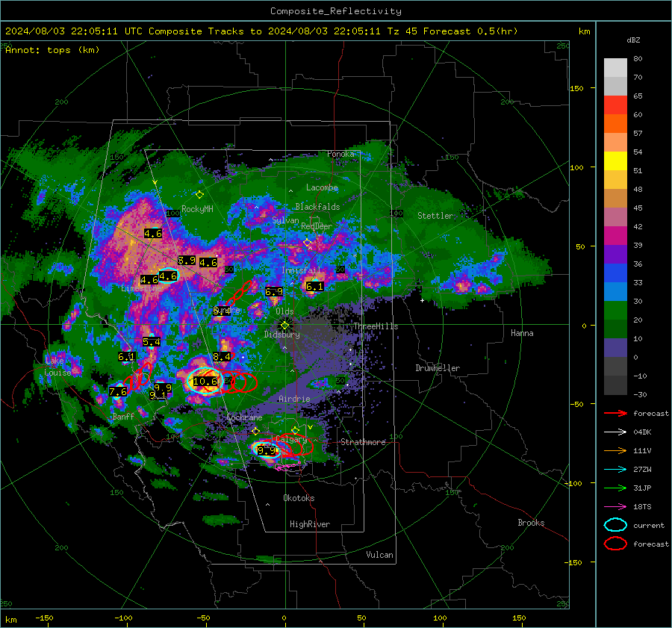
Task: Click the 10.6 storm top label
Action: click(x=205, y=381)
